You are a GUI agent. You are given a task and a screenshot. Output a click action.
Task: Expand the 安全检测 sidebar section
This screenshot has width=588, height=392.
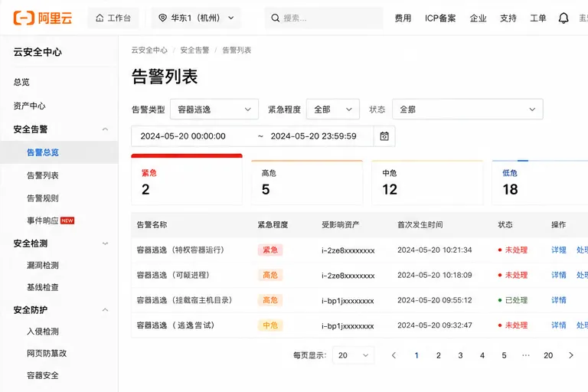(105, 243)
